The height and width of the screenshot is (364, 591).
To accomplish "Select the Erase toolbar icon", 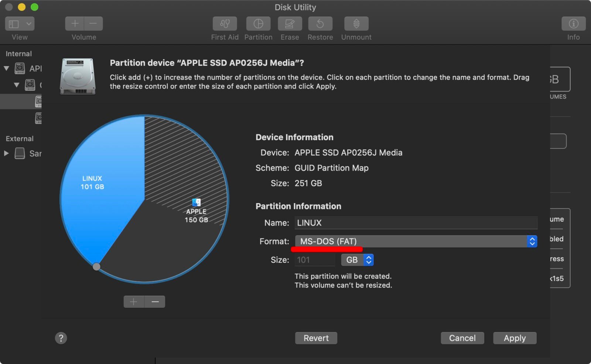I will coord(290,24).
